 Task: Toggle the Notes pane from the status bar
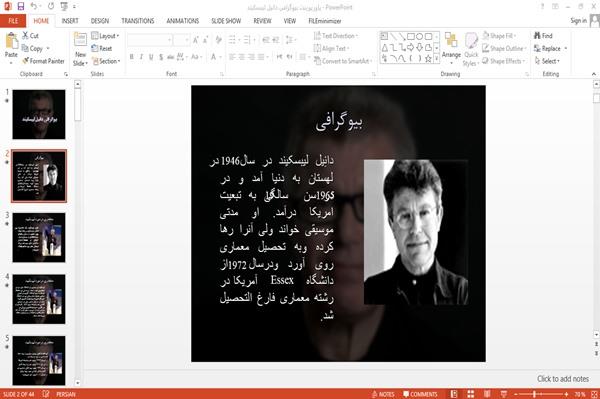click(383, 394)
